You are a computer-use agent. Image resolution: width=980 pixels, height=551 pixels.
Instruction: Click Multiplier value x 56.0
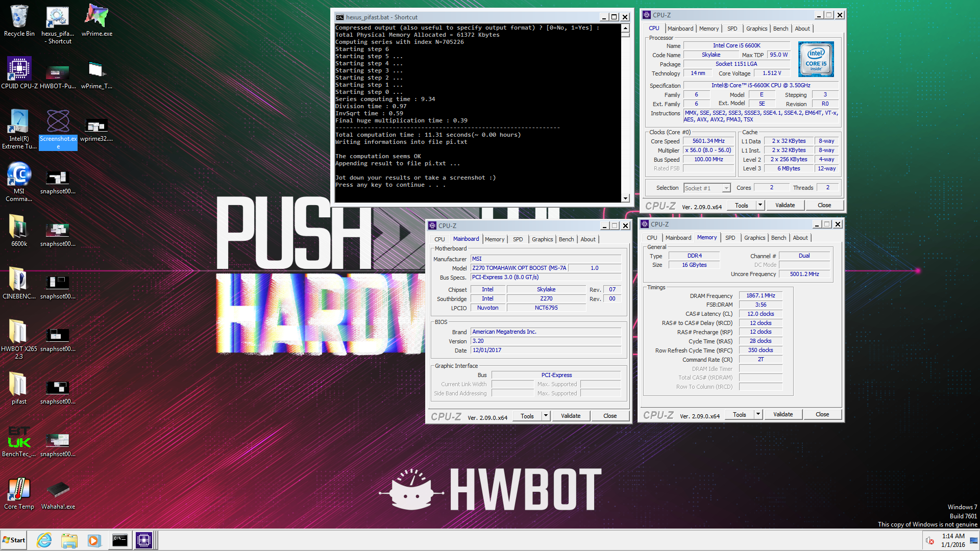click(708, 151)
